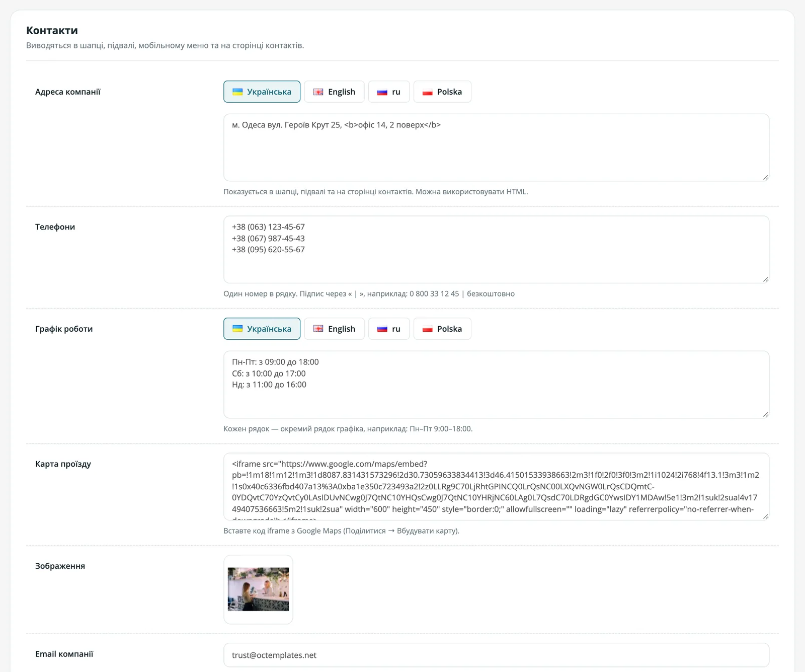
Task: Click the Графік роботи label
Action: [64, 329]
